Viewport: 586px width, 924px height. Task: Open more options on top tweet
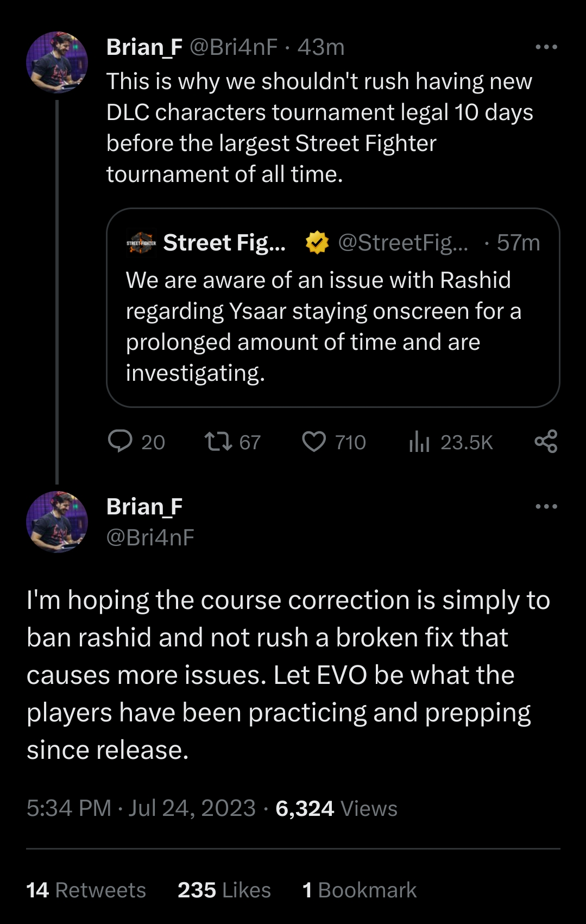[x=546, y=47]
